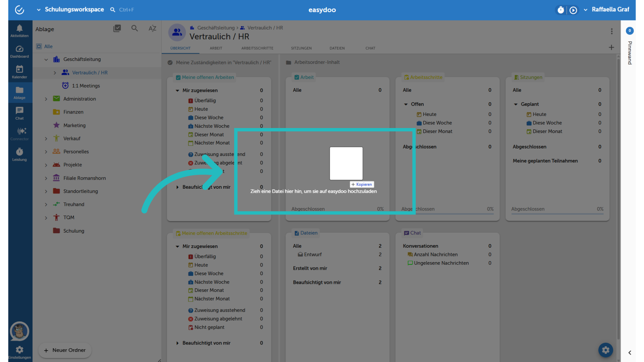Click the play timer icon in header
The image size is (644, 362).
point(573,10)
